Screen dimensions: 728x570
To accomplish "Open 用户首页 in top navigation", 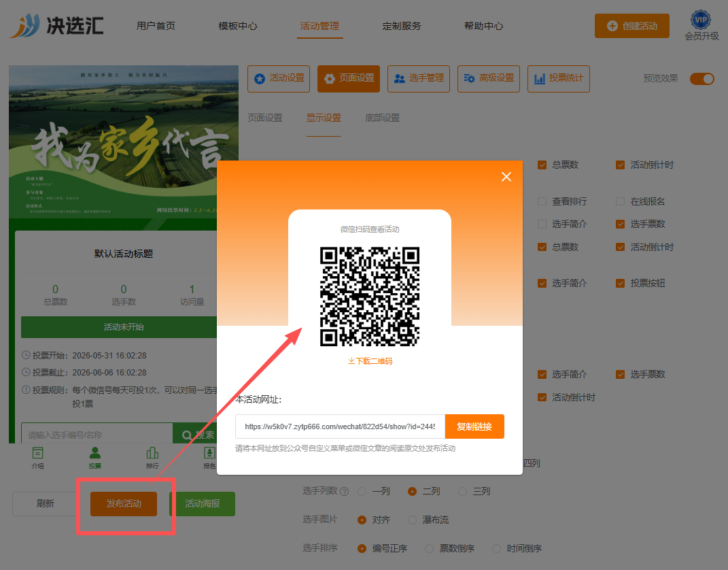I will (x=156, y=26).
